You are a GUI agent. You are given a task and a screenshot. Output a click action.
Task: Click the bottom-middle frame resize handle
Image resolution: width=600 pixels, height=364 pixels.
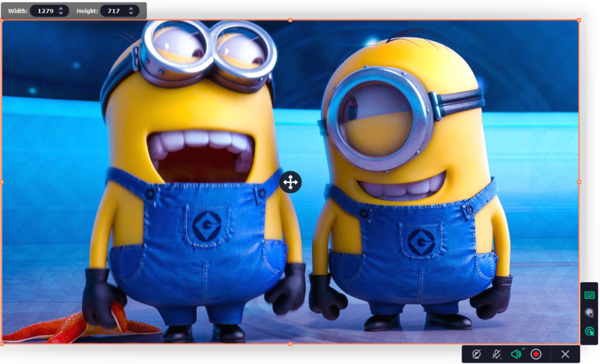click(x=291, y=344)
